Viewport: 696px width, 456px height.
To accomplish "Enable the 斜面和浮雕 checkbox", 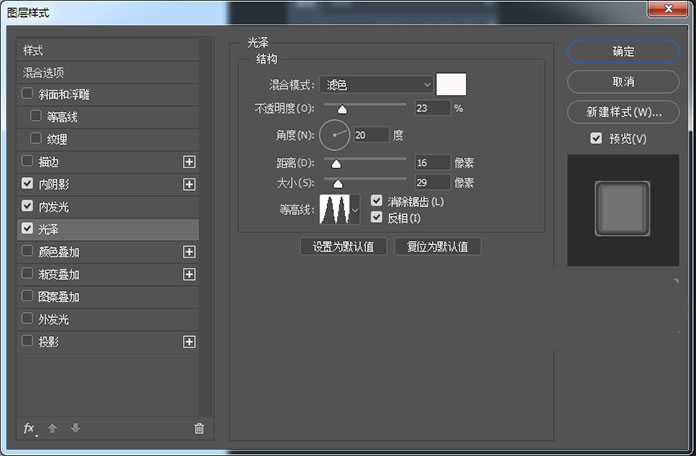I will (x=28, y=94).
